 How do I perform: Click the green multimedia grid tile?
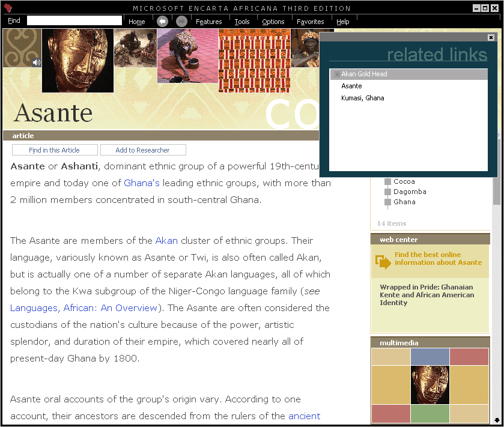click(430, 414)
